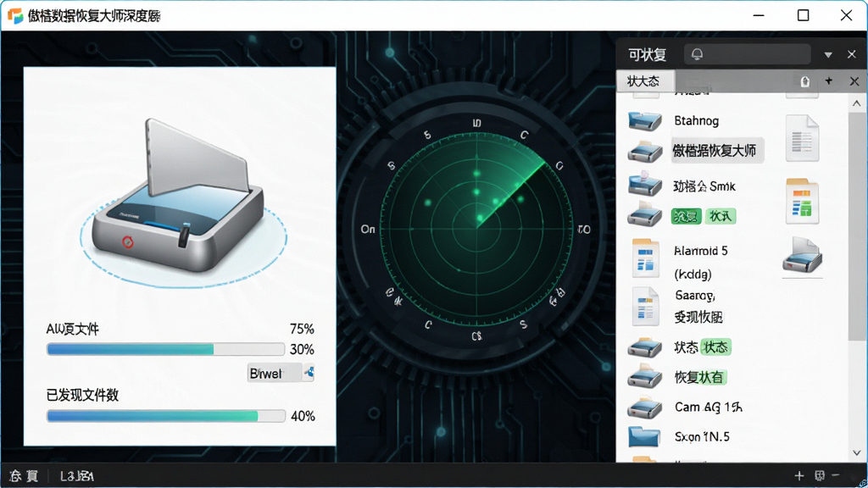This screenshot has height=488, width=868.
Task: Click the progress bar showing 30%
Action: click(x=165, y=349)
